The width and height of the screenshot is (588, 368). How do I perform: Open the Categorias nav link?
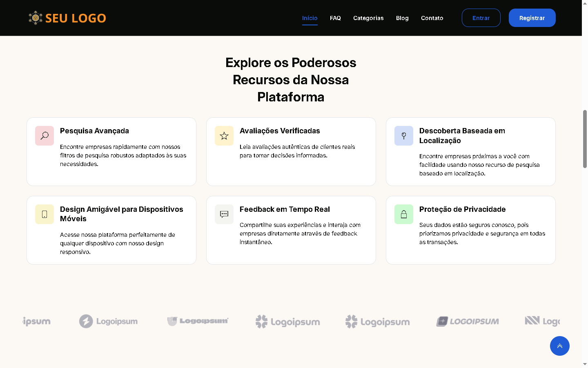(x=368, y=18)
